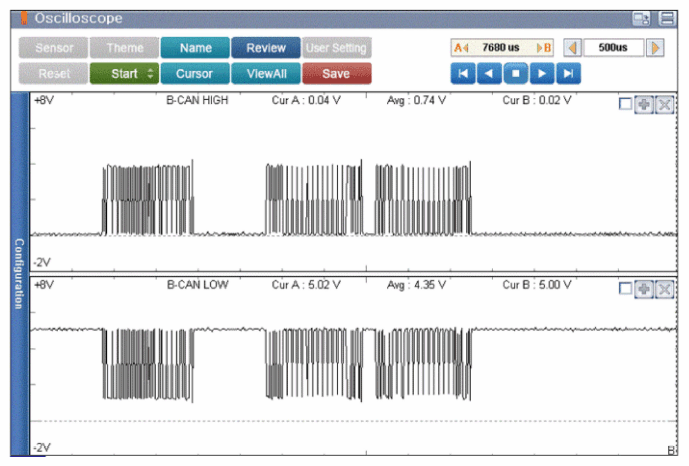The image size is (689, 466).
Task: Decrease the 500us time base with left arrow
Action: point(572,47)
